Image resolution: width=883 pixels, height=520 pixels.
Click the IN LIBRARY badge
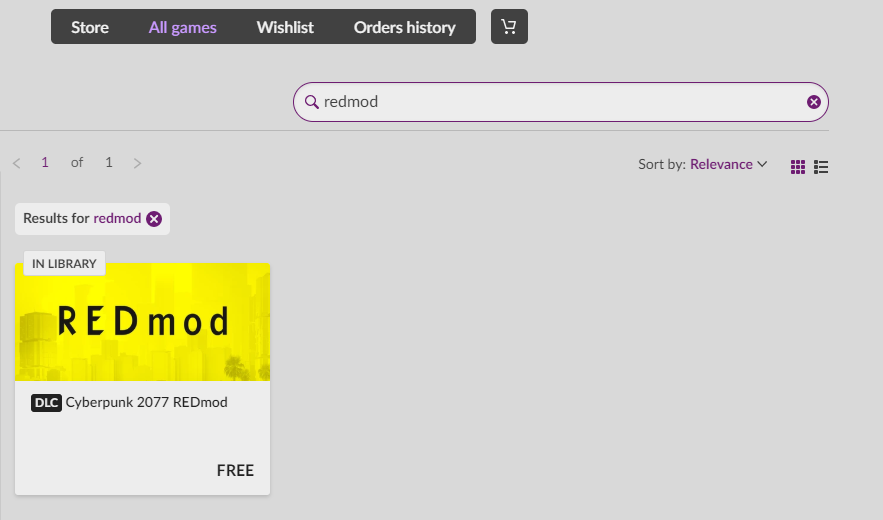(x=64, y=264)
